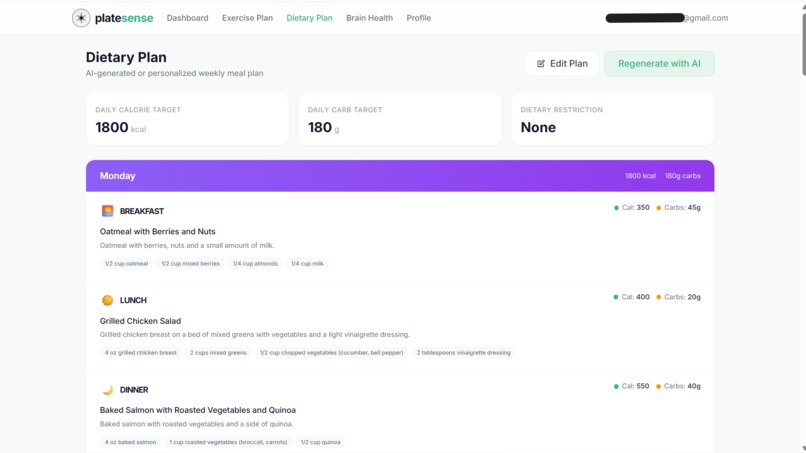This screenshot has height=453, width=806.
Task: Click the 1/2 cup mixed berries tag
Action: click(x=190, y=264)
